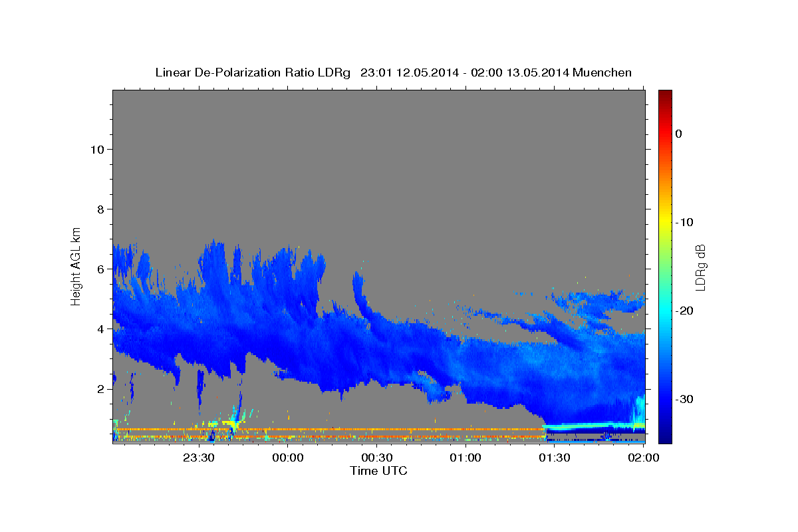This screenshot has height=532, width=798.
Task: Click the y-axis tick label '4'
Action: coord(100,329)
